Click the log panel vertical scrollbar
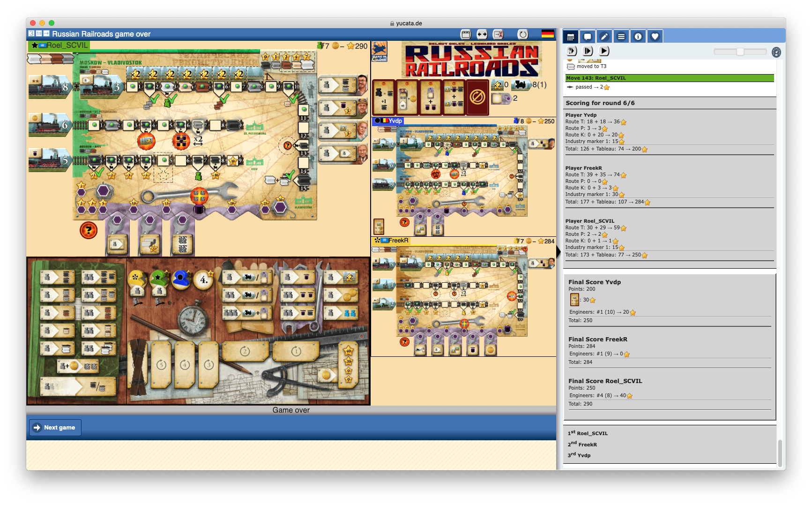 tap(780, 452)
